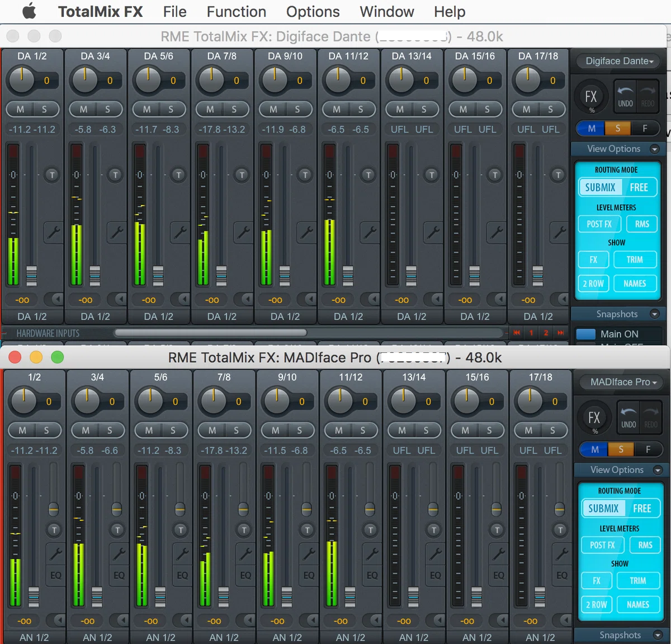Open settings wrench on DA 13/14 channel

point(432,232)
